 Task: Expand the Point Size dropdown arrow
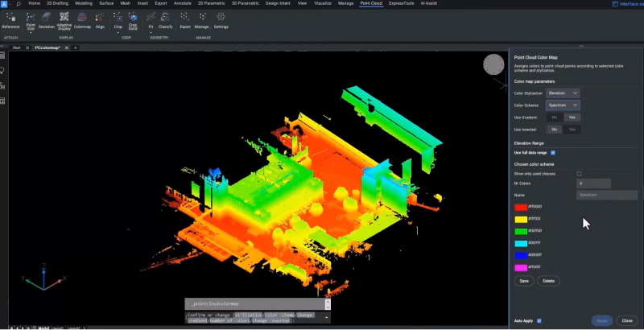pos(31,33)
